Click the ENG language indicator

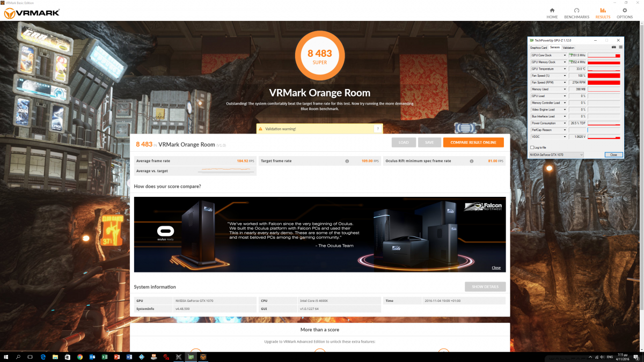tap(609, 357)
